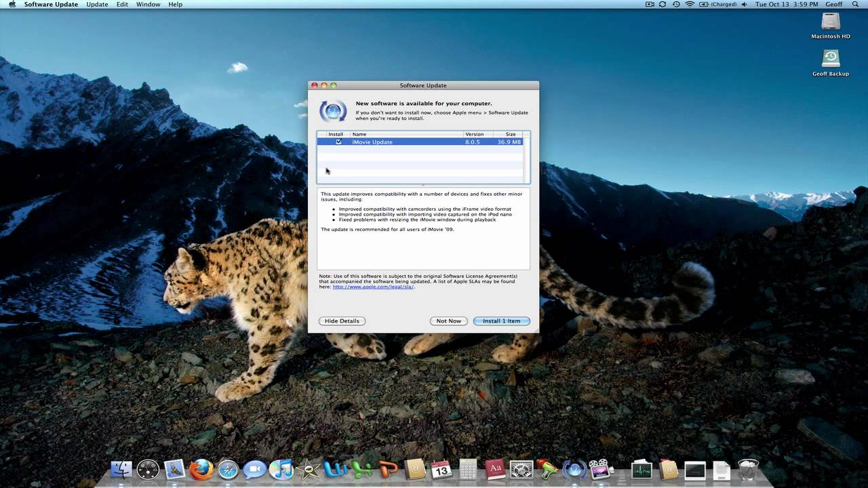The height and width of the screenshot is (488, 868).
Task: Click the volume speaker menu icon
Action: click(744, 4)
